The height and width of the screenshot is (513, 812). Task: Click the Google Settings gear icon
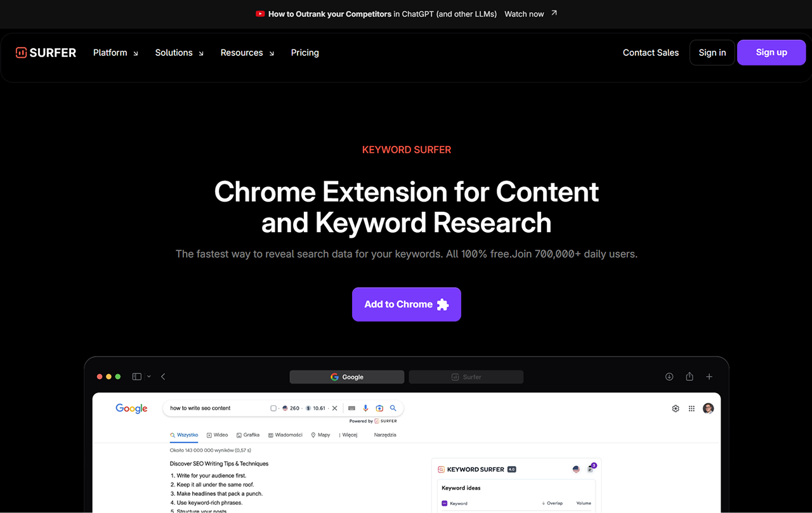tap(676, 408)
